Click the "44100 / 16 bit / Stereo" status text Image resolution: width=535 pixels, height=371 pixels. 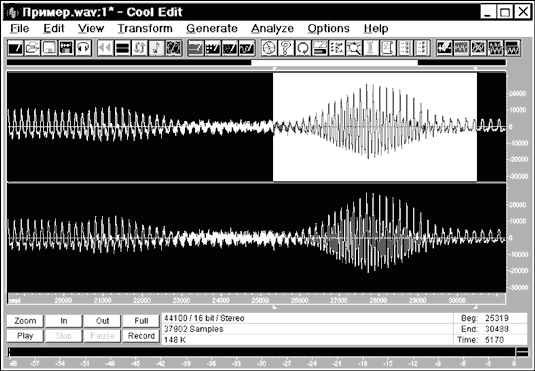point(204,318)
